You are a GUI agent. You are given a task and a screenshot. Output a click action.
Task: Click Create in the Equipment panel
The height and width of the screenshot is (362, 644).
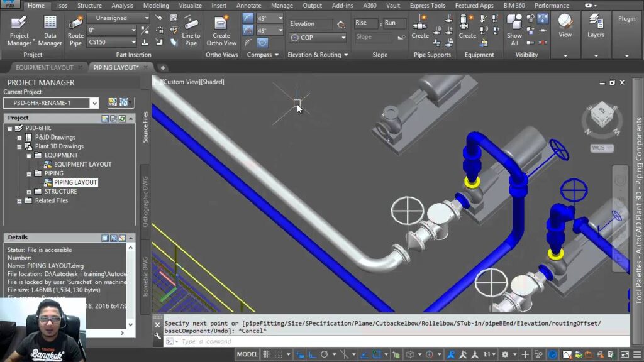[x=467, y=27]
